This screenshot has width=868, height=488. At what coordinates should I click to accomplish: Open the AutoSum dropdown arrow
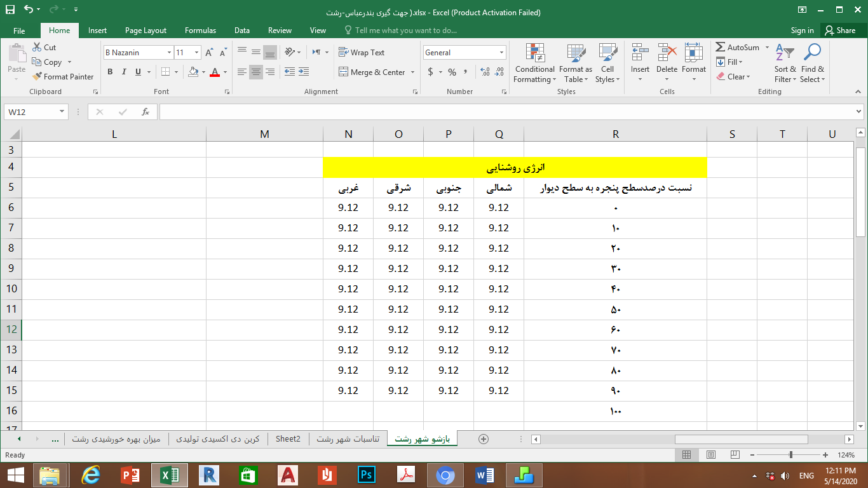coord(767,48)
